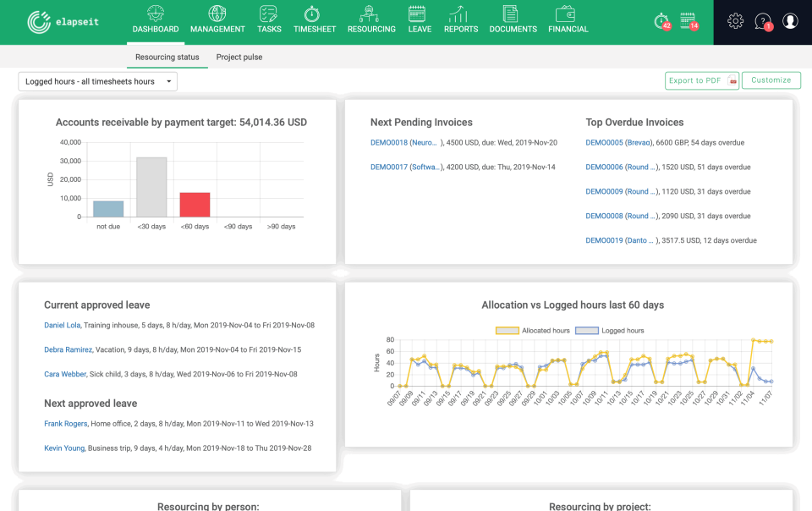The width and height of the screenshot is (812, 511).
Task: Click the elapseit logo
Action: click(x=63, y=22)
